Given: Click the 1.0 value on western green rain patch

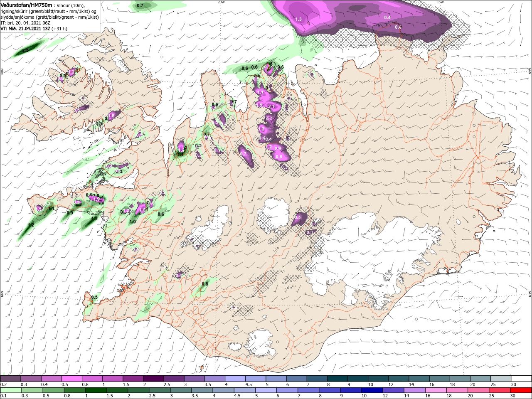Looking at the screenshot, I should 133,222.
